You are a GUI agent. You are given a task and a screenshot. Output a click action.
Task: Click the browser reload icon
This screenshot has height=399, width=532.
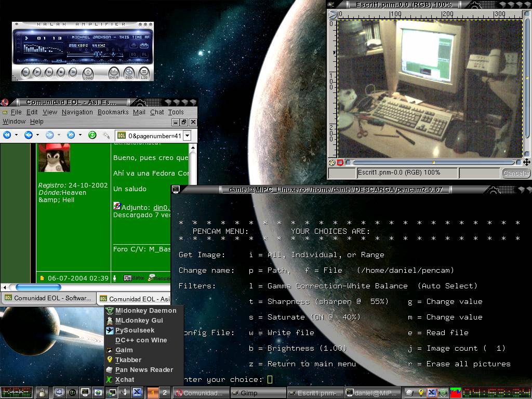(92, 135)
